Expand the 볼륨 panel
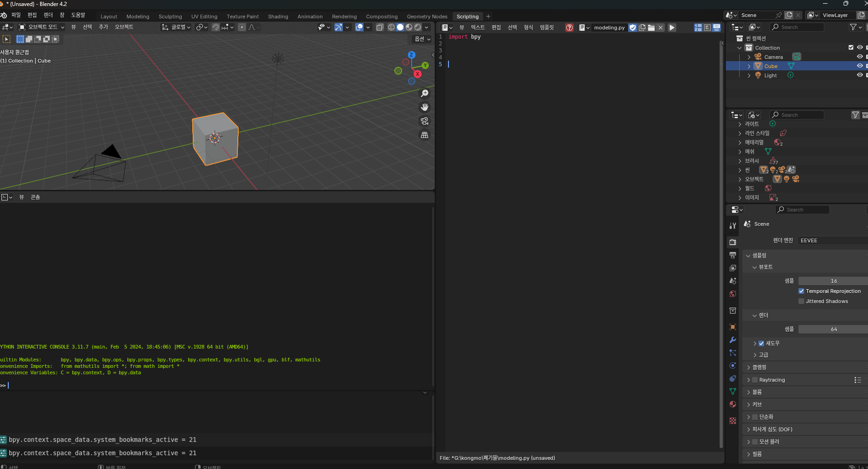 click(x=748, y=392)
